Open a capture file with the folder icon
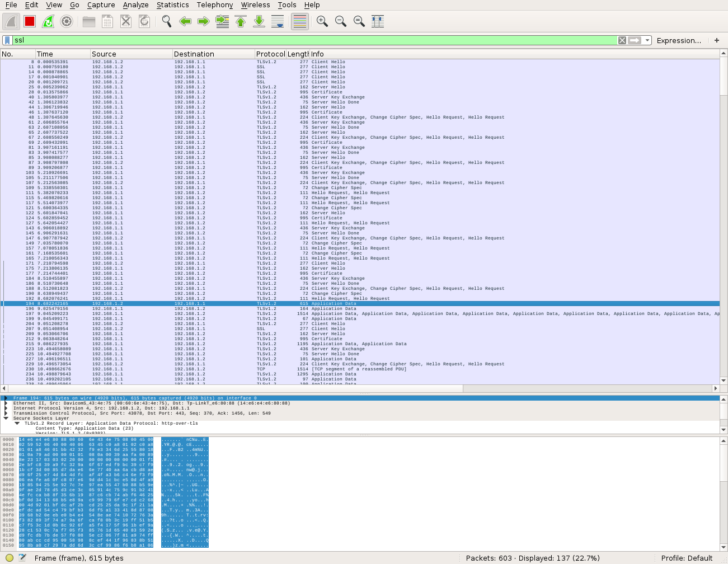Screen dimensions: 728x564 89,21
